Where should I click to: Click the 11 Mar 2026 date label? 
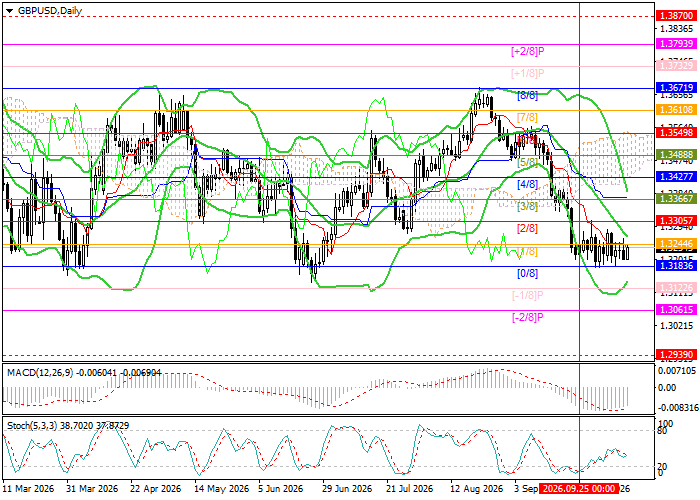tap(29, 489)
